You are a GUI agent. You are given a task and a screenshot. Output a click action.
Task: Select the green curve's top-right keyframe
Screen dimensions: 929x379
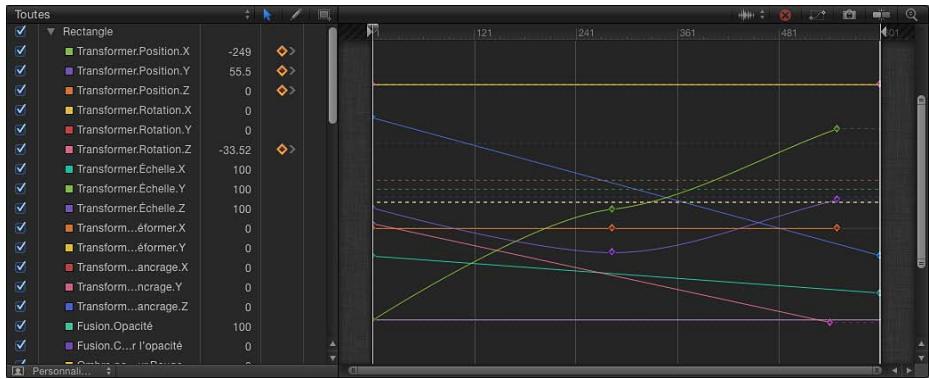click(x=837, y=129)
